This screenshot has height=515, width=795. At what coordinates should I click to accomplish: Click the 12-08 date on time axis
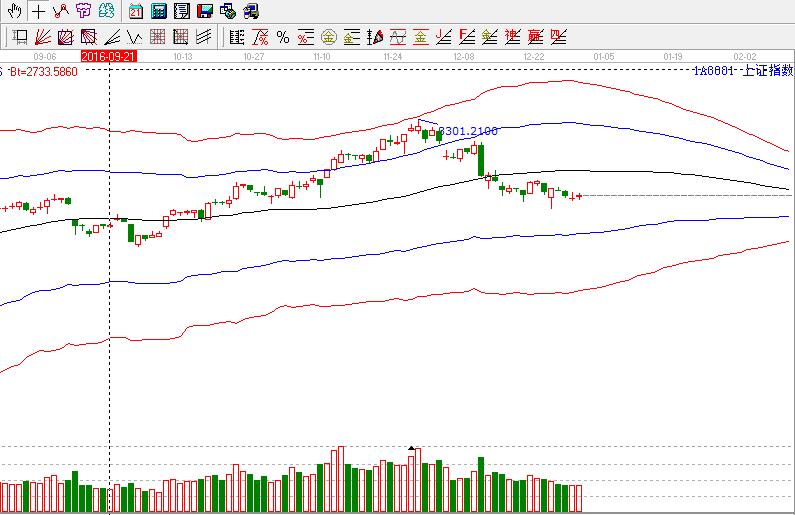click(x=463, y=58)
